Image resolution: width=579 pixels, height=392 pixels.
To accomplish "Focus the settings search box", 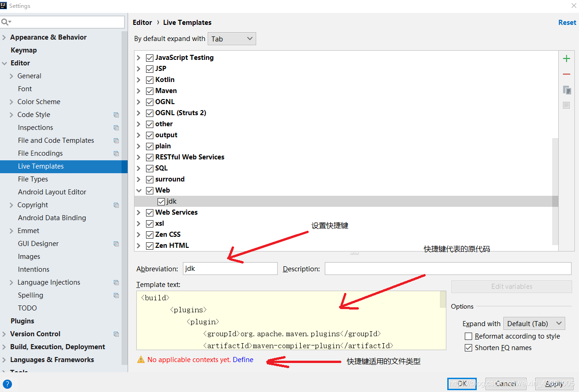I will 62,22.
